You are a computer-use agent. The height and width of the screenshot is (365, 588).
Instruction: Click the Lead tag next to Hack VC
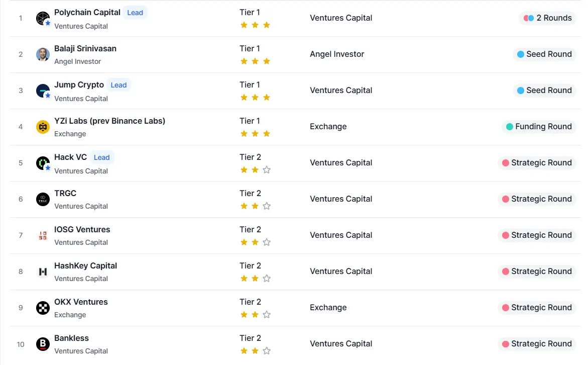101,157
